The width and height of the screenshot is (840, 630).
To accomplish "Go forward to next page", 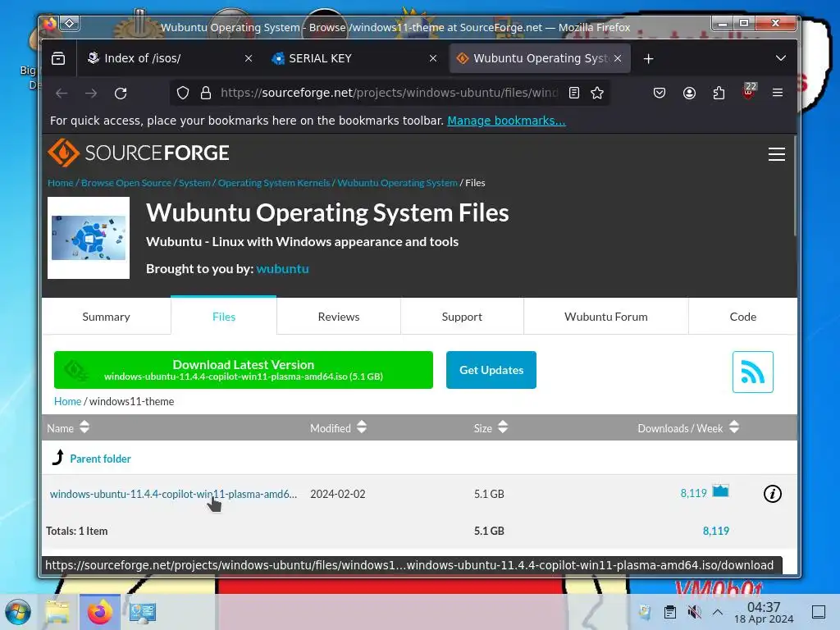I will click(91, 94).
